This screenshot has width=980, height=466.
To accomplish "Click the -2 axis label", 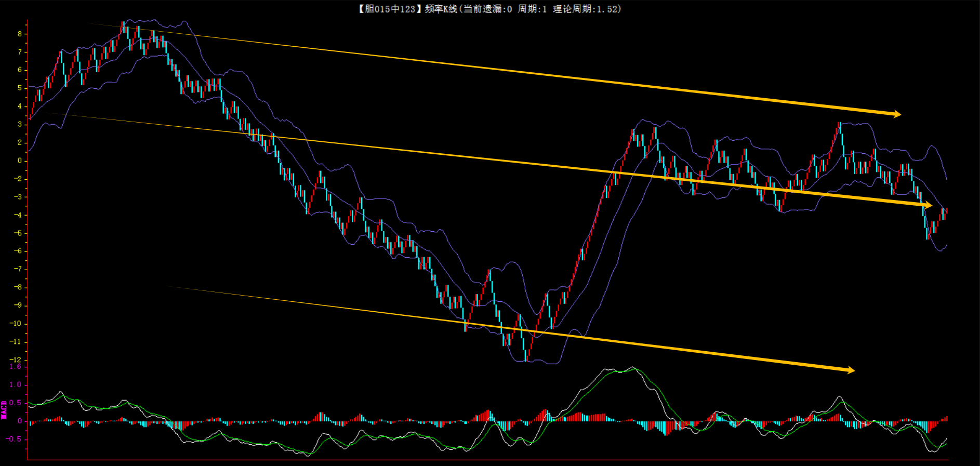I will (18, 179).
